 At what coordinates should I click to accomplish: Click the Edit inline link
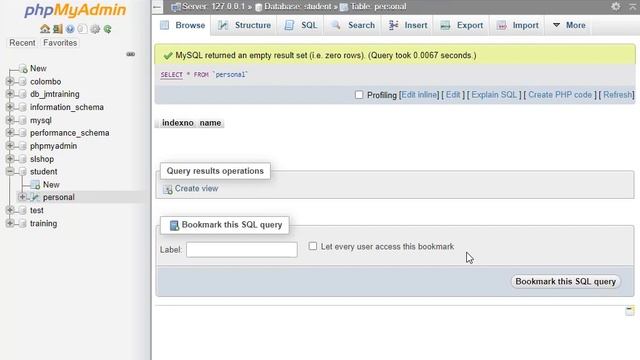click(419, 95)
